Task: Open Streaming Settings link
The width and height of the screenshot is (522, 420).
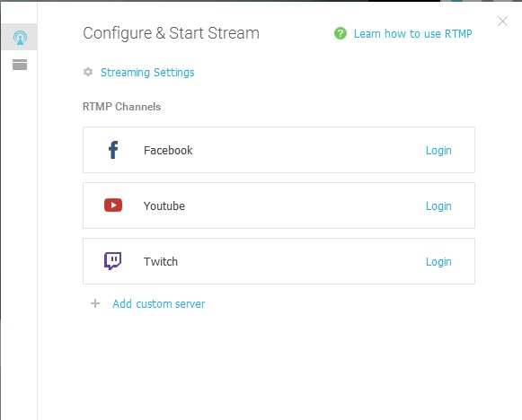Action: (x=147, y=72)
